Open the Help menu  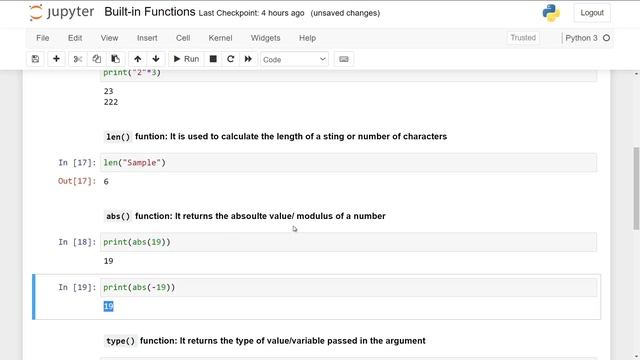[x=307, y=38]
